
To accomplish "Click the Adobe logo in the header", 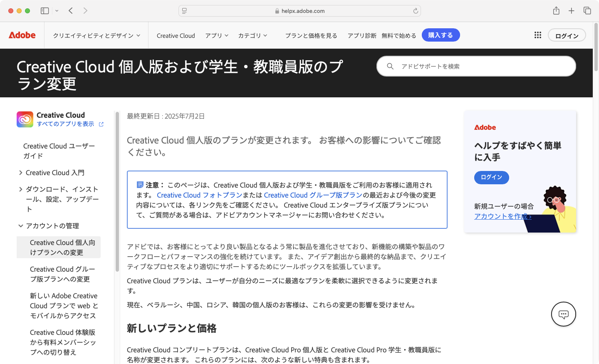I will [22, 35].
